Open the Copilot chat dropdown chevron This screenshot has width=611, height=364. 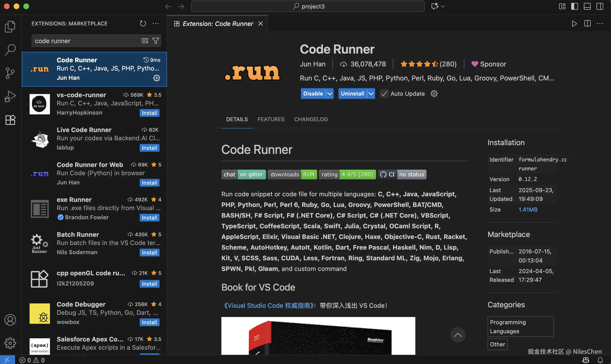(x=443, y=6)
